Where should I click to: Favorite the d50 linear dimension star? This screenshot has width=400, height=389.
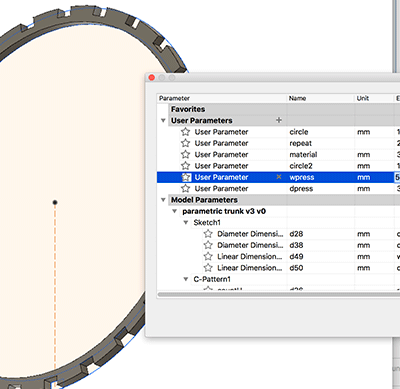[x=208, y=268]
